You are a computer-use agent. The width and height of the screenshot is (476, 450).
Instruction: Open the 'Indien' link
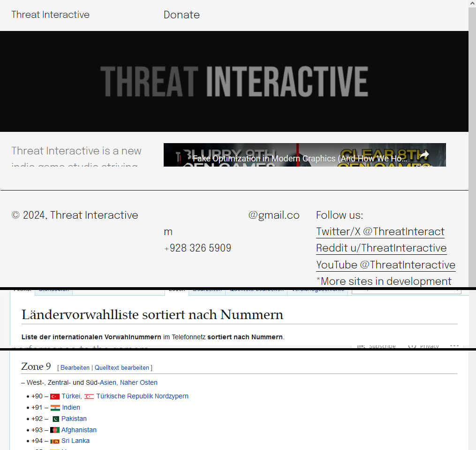(x=71, y=407)
